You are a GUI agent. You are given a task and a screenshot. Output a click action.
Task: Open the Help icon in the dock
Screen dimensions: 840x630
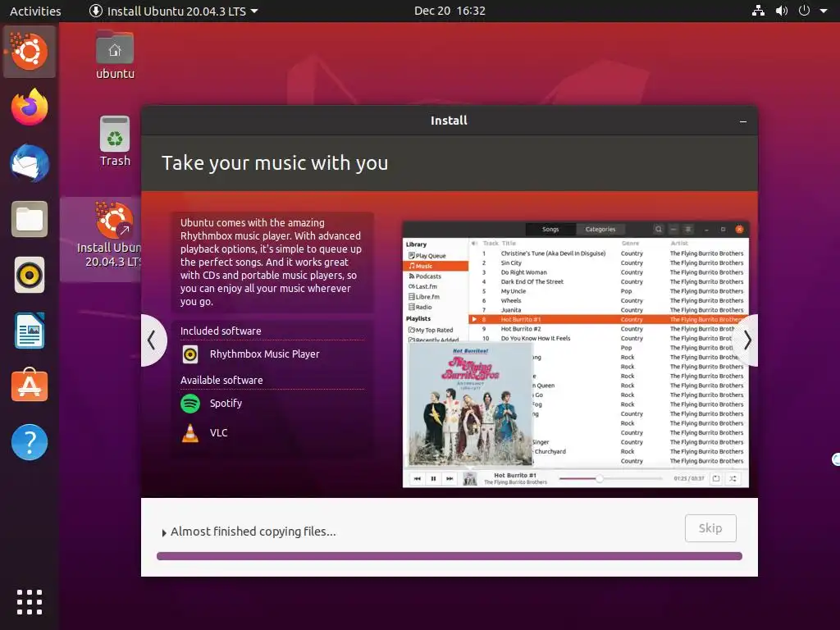tap(29, 442)
